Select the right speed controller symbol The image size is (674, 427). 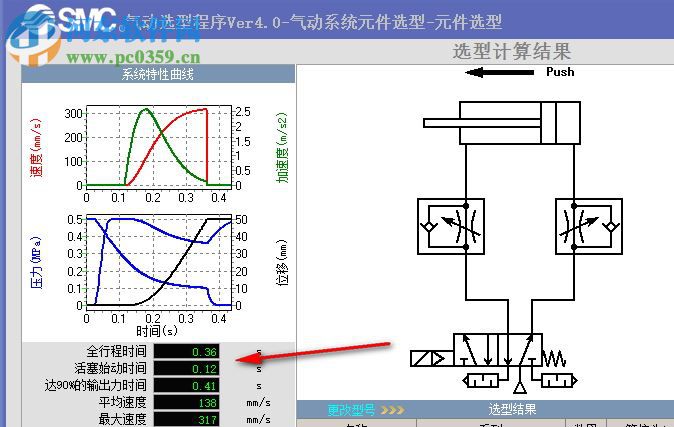click(x=588, y=226)
